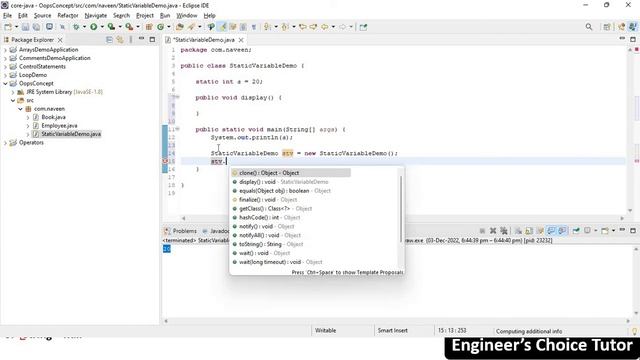Click the Open Type toolbar icon
Screen dimensions: 640x360
pyautogui.click(x=180, y=27)
